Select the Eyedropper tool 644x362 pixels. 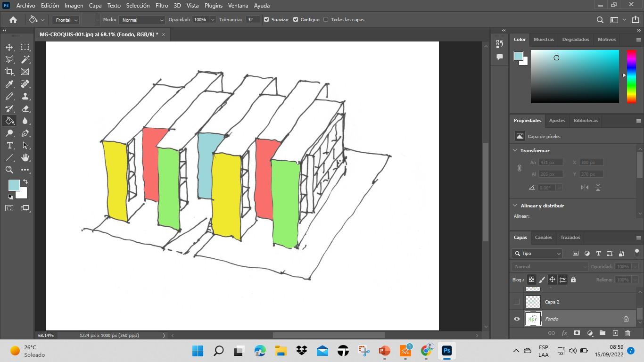click(9, 84)
